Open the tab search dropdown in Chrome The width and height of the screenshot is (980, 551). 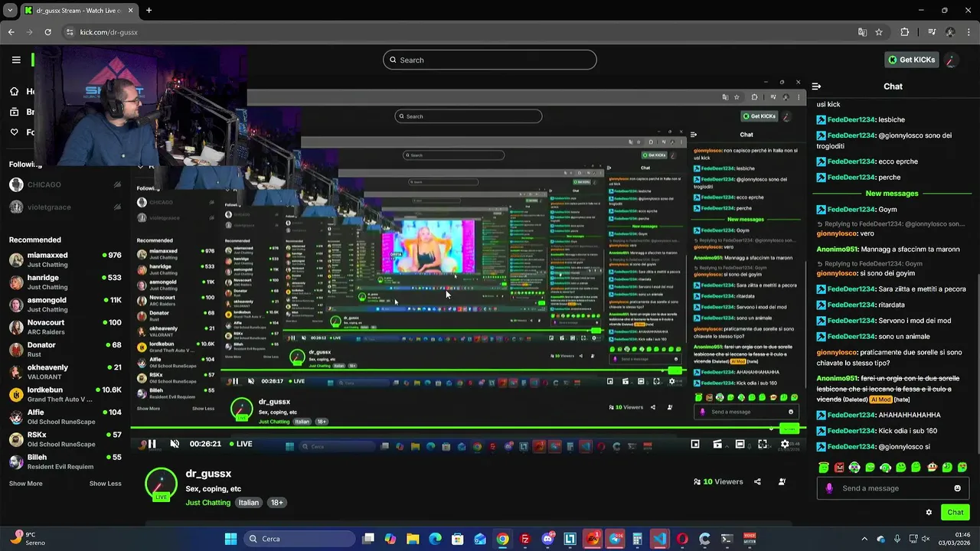pos(11,10)
